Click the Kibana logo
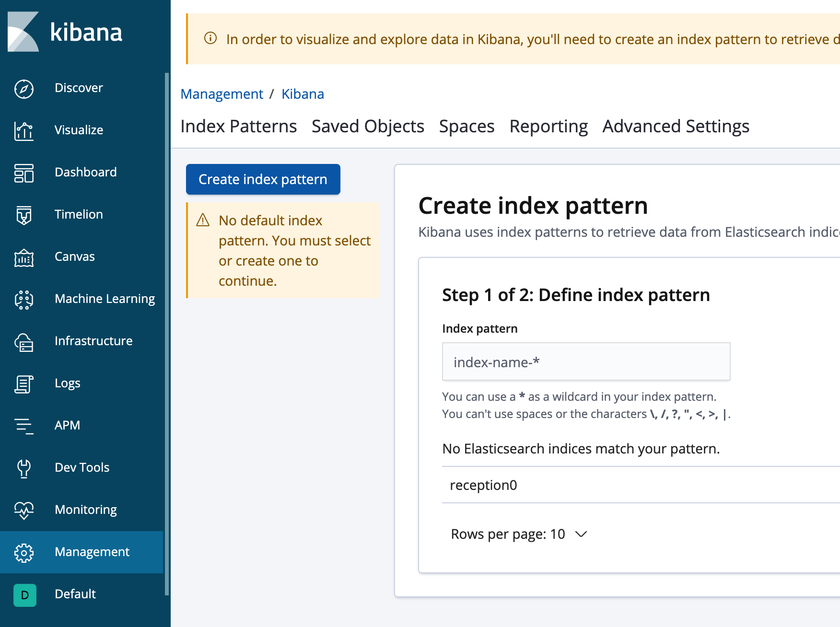840x627 pixels. click(x=65, y=32)
